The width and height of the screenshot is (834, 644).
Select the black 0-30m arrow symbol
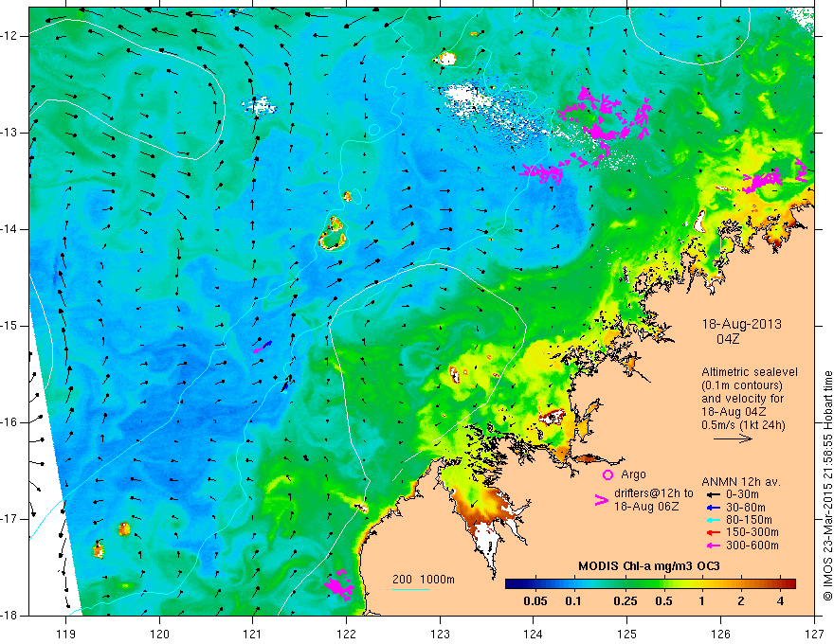pos(713,494)
